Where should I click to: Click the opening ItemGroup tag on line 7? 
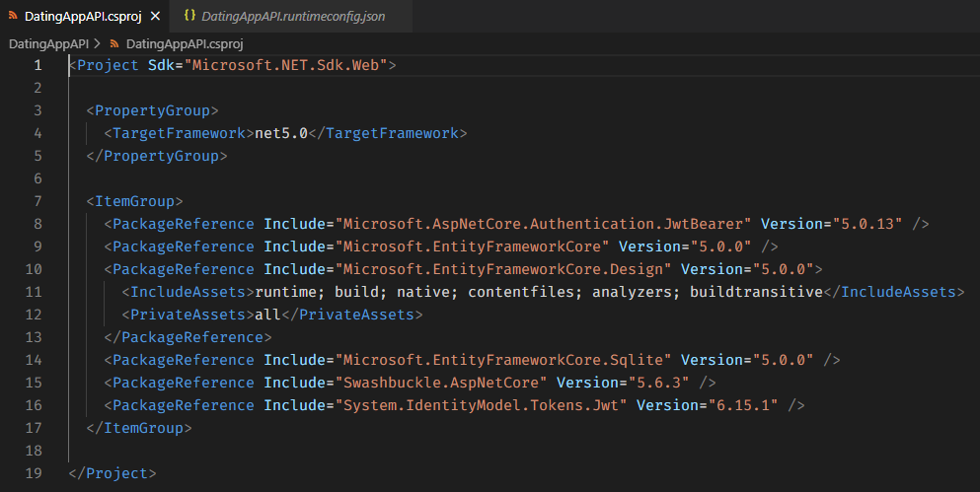(x=134, y=201)
